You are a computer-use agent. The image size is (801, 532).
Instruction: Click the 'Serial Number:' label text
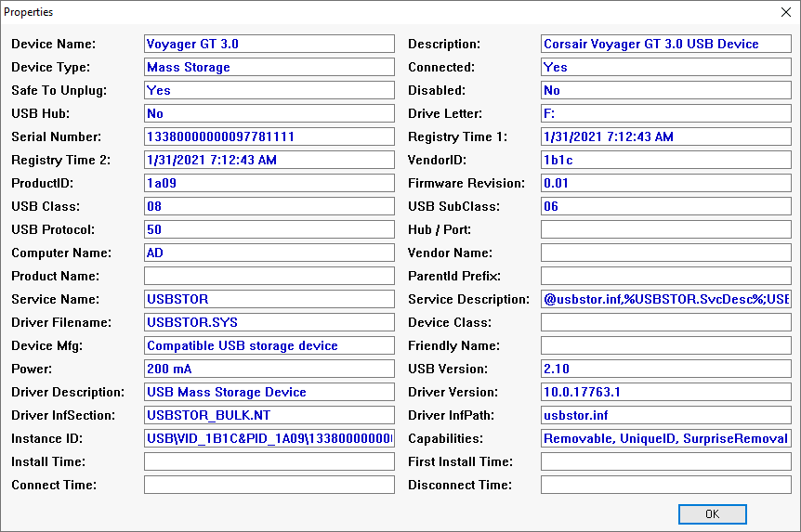tap(56, 136)
